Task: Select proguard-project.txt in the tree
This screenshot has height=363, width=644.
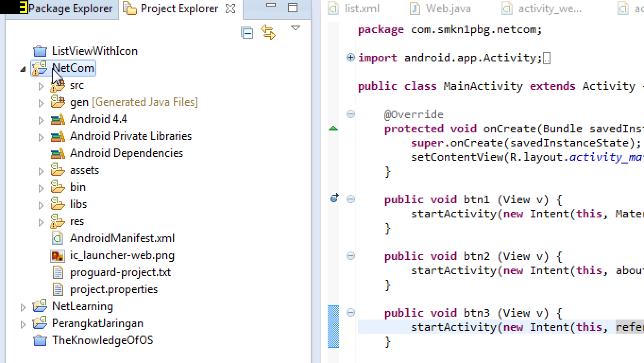Action: (120, 272)
